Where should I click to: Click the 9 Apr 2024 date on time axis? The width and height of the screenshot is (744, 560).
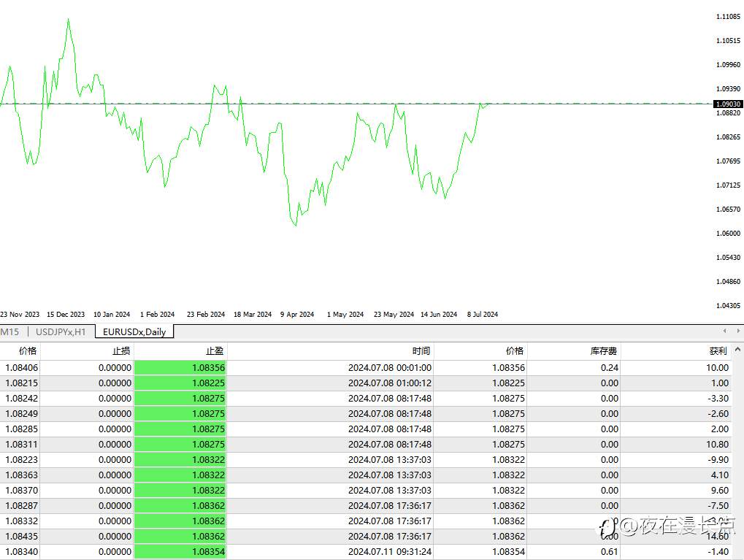296,315
